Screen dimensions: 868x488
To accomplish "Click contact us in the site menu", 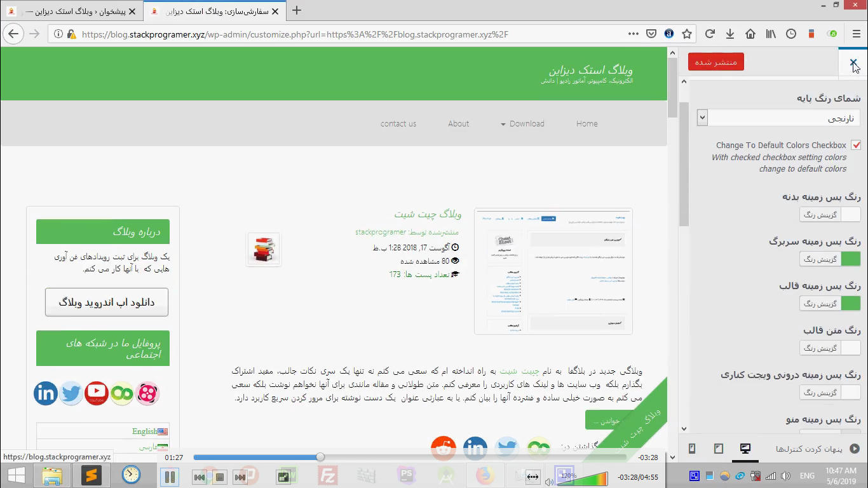I will tap(398, 124).
